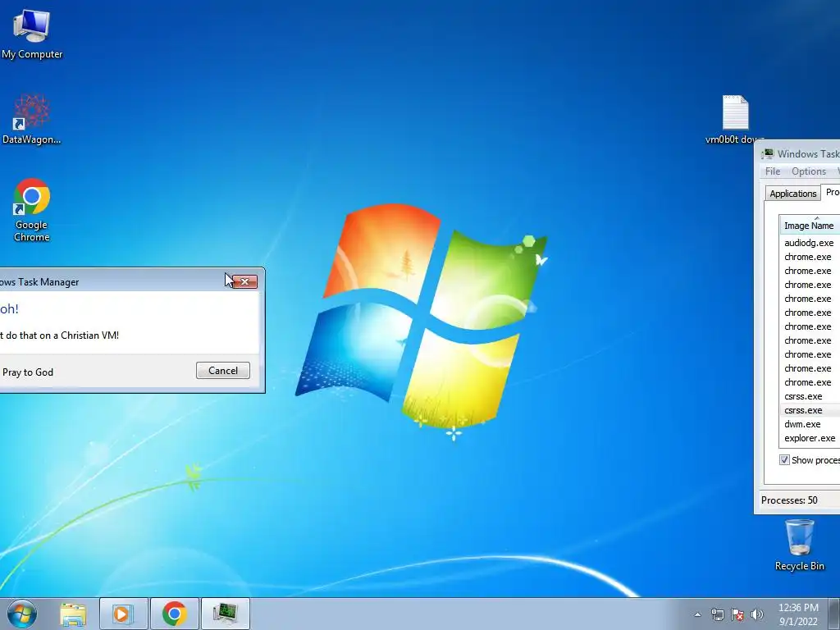Show hidden tray icons arrow
840x630 pixels.
(x=697, y=614)
